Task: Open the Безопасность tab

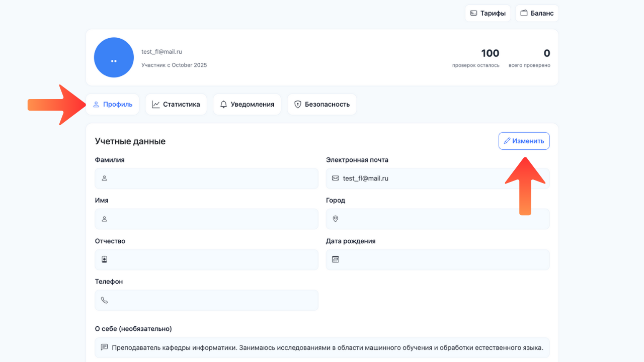Action: [x=321, y=105]
